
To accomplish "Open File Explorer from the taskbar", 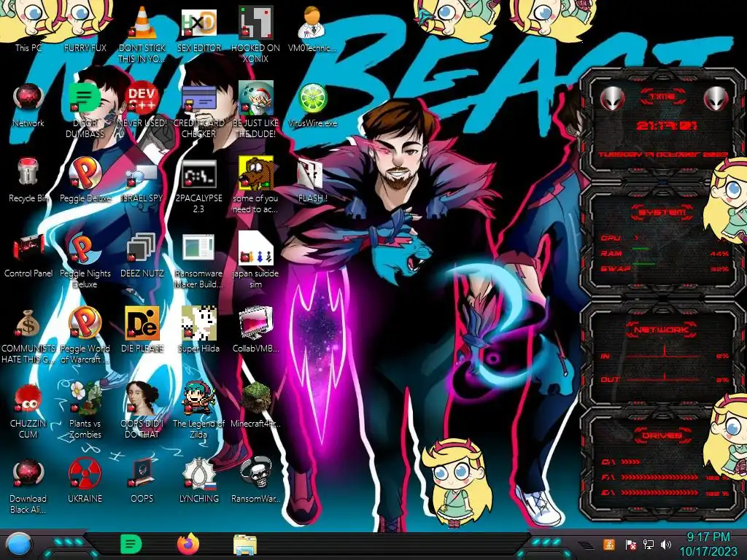I will pos(245,545).
